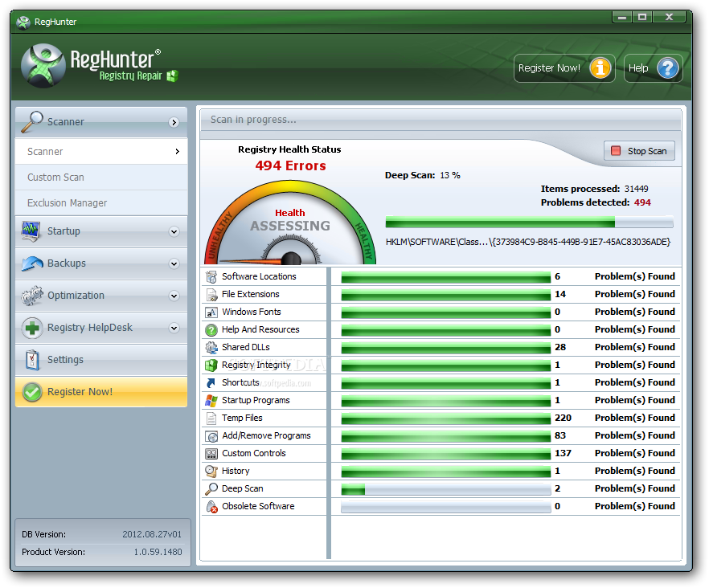Screen dimensions: 709x588
Task: Click the Backups blue arrow icon
Action: (32, 263)
